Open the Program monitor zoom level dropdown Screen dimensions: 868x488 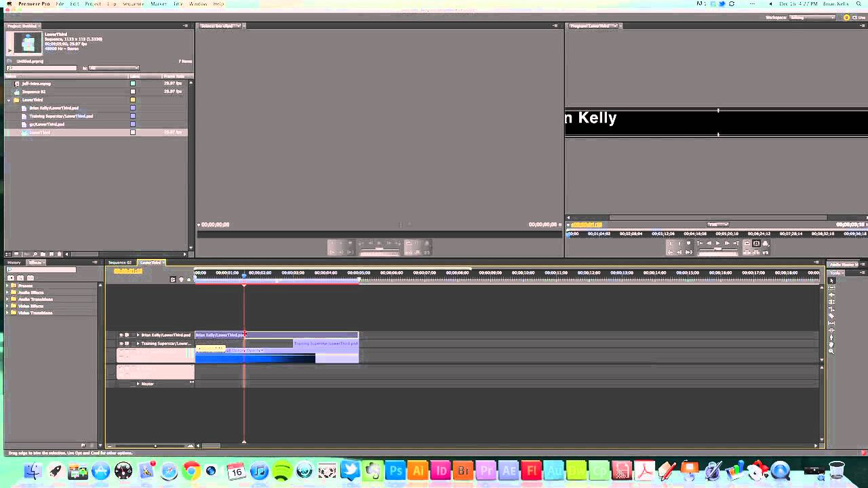tap(717, 224)
